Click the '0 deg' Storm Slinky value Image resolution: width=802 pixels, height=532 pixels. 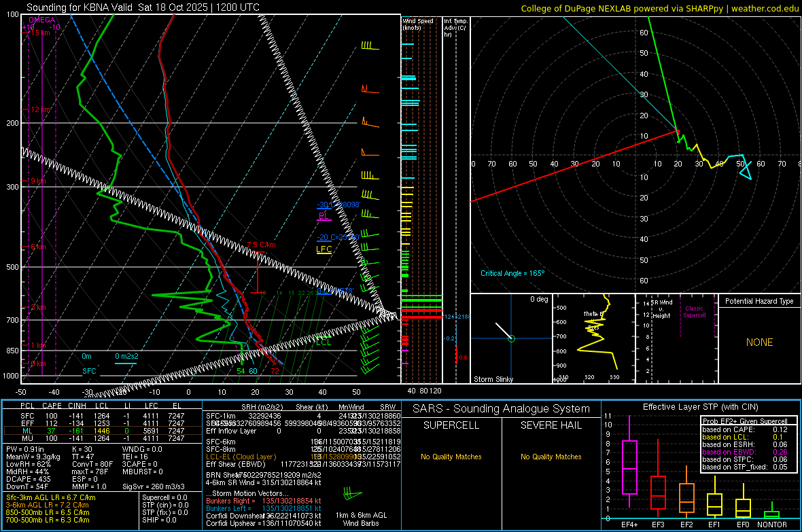coord(538,299)
